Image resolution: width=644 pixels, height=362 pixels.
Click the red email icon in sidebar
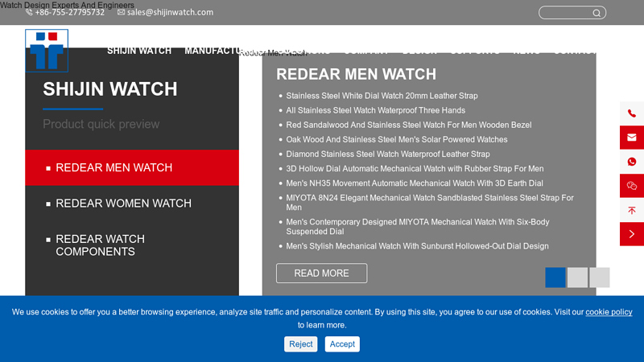(x=632, y=138)
